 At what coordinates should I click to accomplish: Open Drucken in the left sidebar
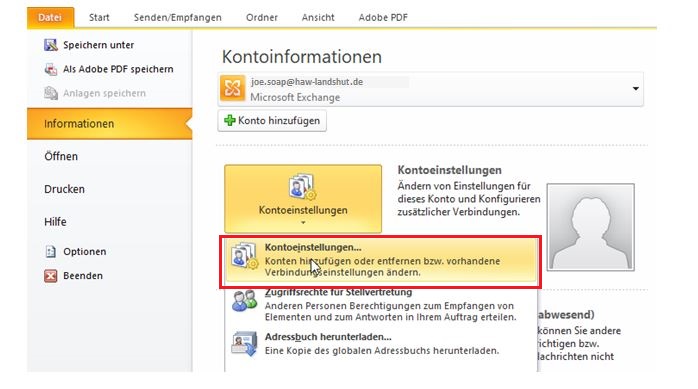pyautogui.click(x=65, y=189)
